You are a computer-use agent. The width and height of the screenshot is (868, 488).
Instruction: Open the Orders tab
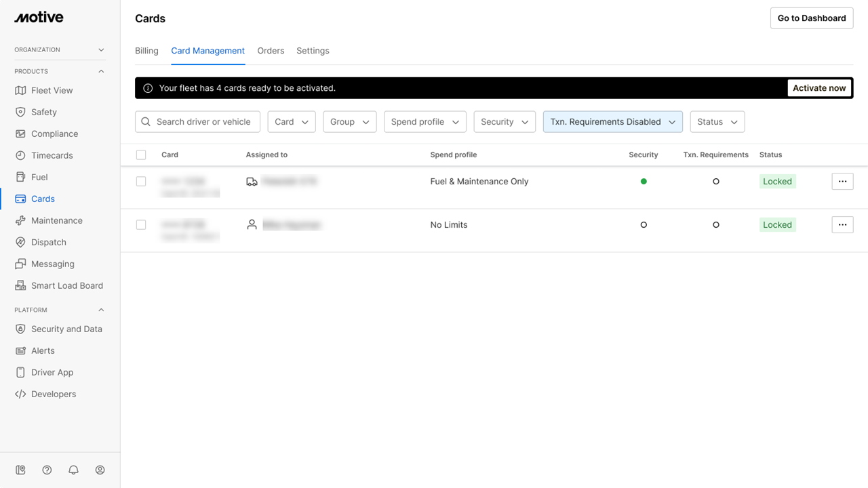[x=271, y=51]
